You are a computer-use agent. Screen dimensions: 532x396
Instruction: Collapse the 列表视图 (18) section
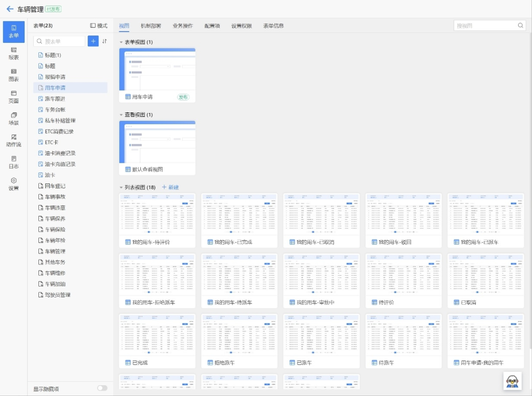point(121,187)
